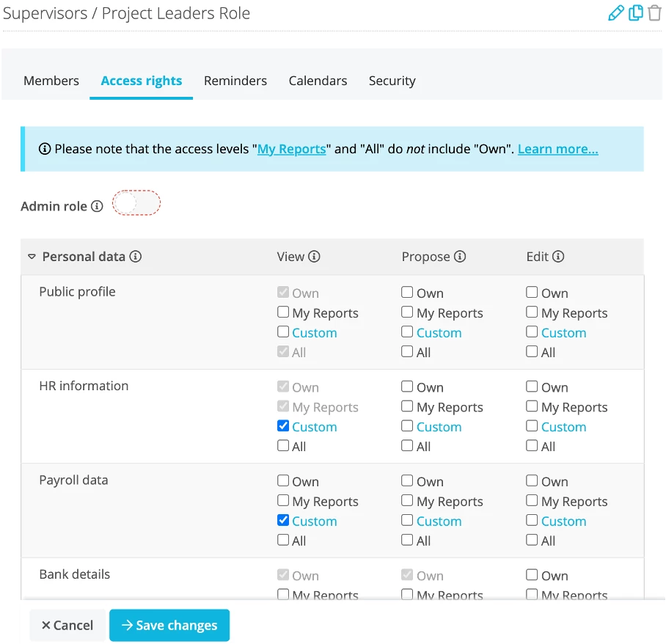This screenshot has height=644, width=666.
Task: Click the Save changes button
Action: (x=169, y=625)
